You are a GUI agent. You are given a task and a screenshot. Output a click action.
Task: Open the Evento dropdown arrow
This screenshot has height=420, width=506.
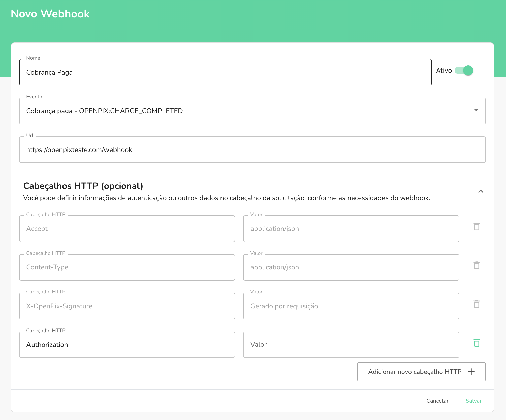(476, 110)
